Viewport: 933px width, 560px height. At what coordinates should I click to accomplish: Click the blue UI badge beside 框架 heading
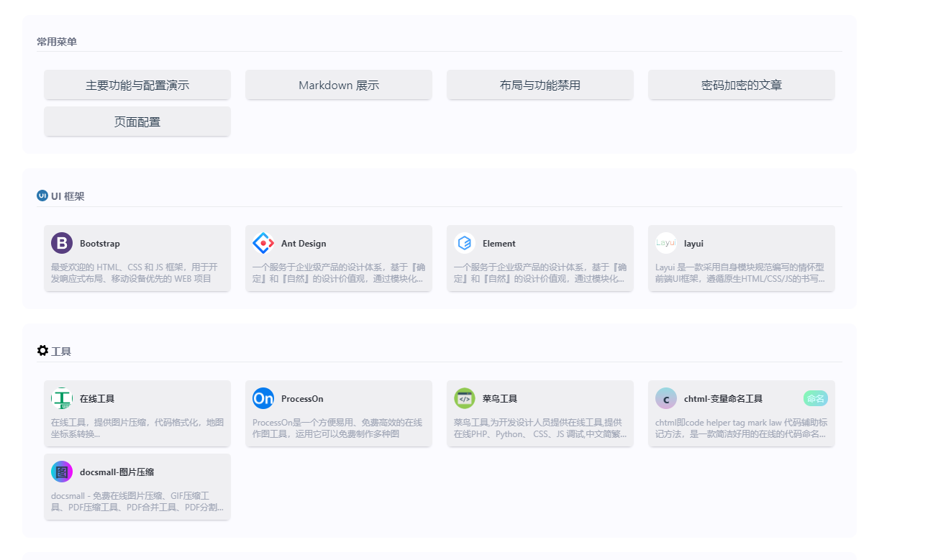coord(42,196)
